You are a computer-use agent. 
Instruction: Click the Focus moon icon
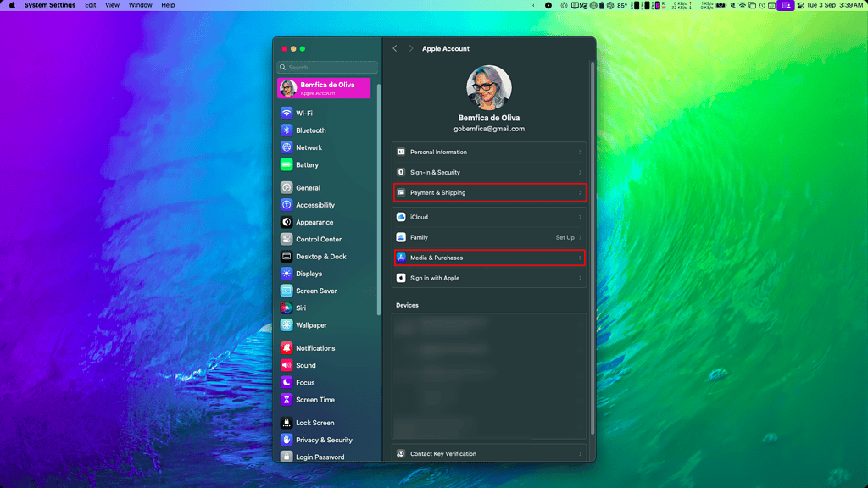click(x=287, y=383)
